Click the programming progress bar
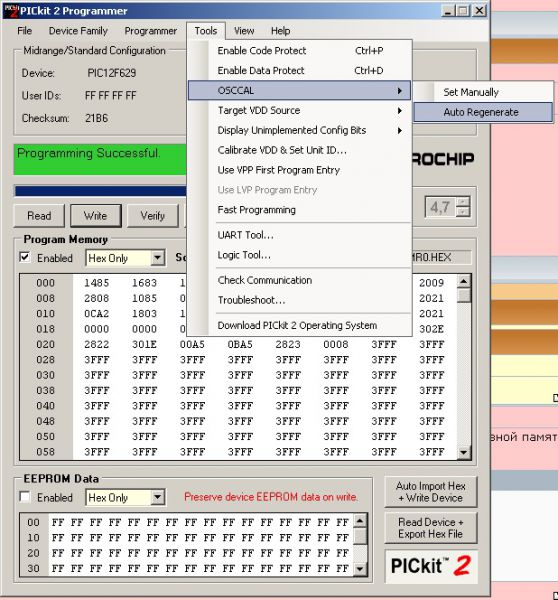 click(100, 191)
